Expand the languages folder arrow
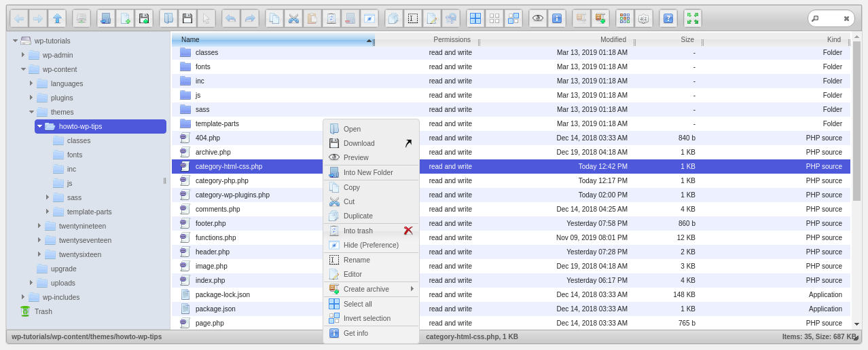 pos(31,83)
